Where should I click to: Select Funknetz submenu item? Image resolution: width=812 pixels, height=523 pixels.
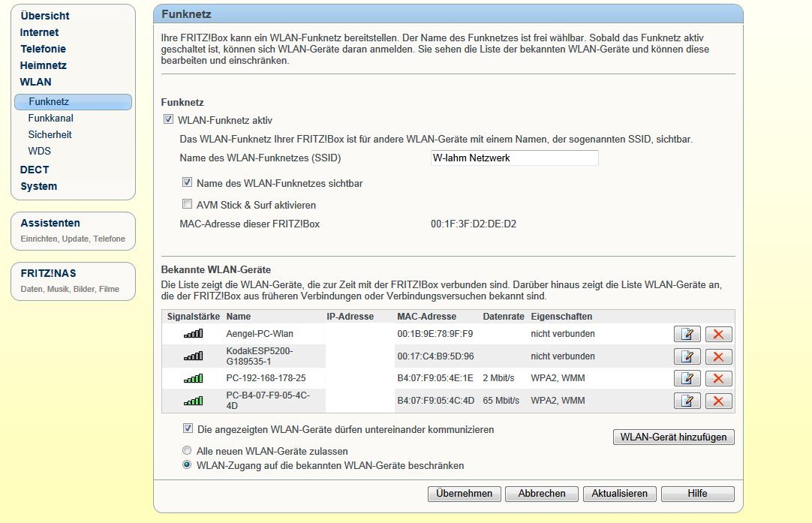coord(73,102)
